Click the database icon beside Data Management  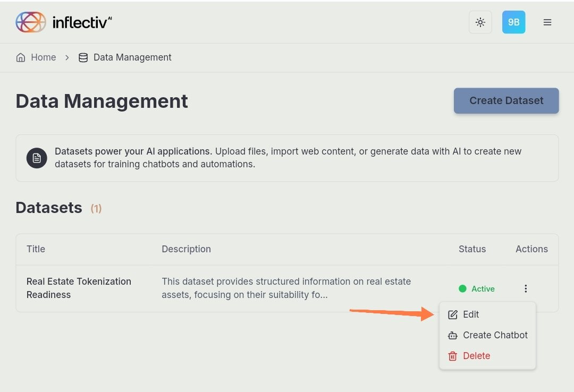click(x=83, y=57)
